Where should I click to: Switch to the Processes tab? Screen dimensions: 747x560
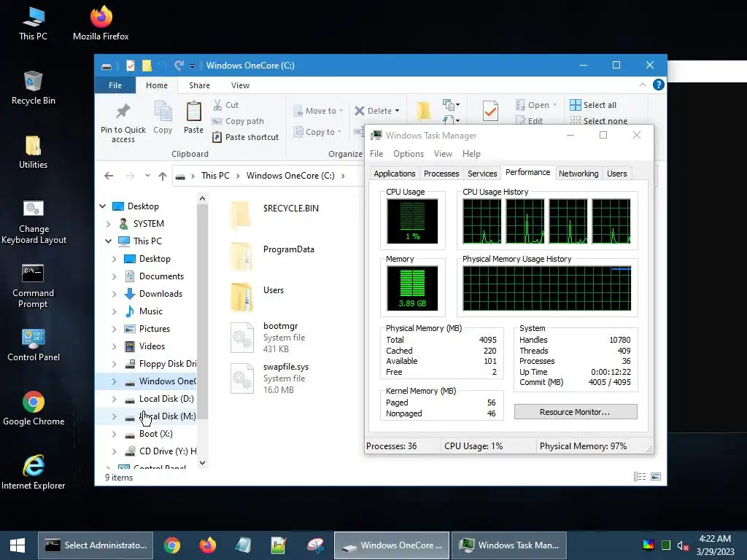click(x=441, y=174)
